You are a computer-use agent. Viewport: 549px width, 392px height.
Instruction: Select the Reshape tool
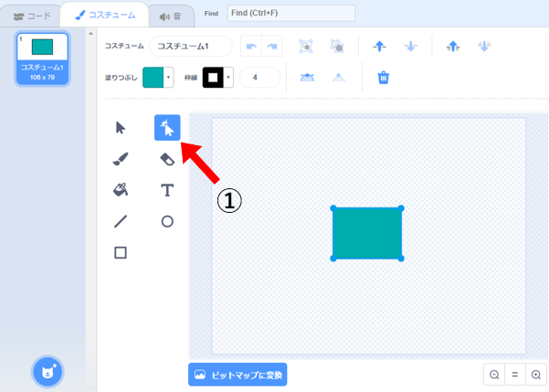(167, 128)
